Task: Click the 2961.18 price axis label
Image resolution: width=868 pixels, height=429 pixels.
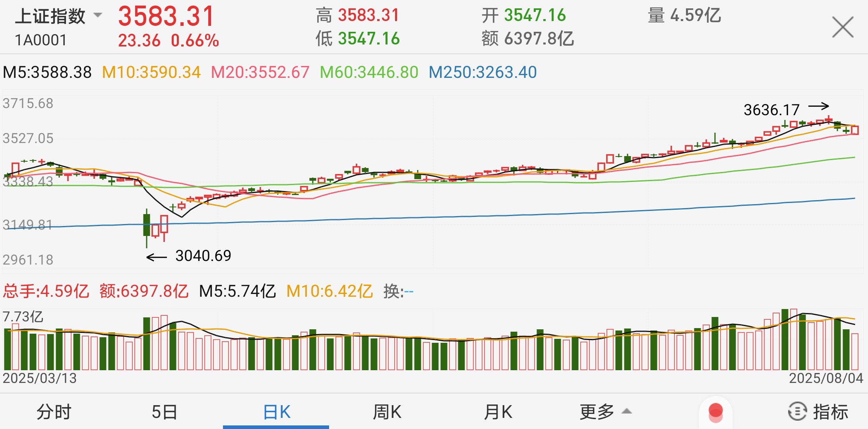Action: coord(28,260)
